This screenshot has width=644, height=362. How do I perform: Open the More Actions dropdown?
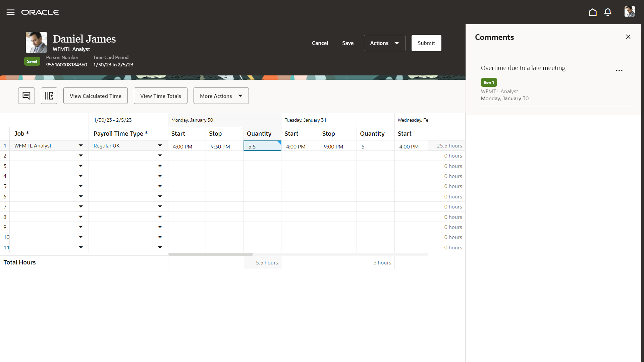click(x=221, y=96)
